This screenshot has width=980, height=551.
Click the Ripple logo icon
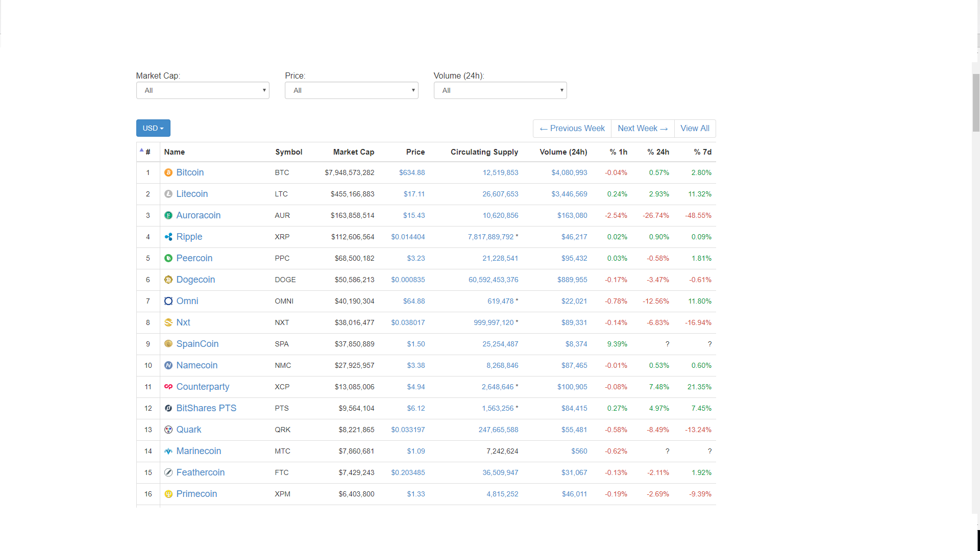tap(168, 237)
